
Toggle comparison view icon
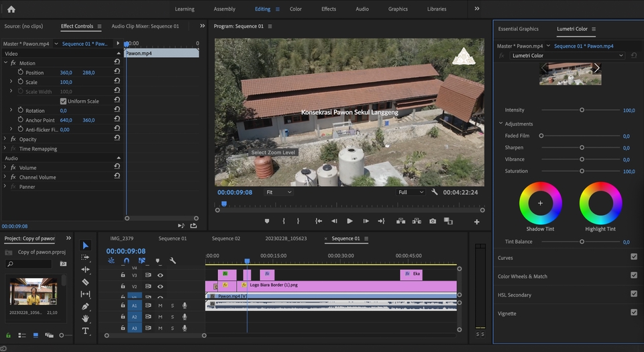pos(448,221)
